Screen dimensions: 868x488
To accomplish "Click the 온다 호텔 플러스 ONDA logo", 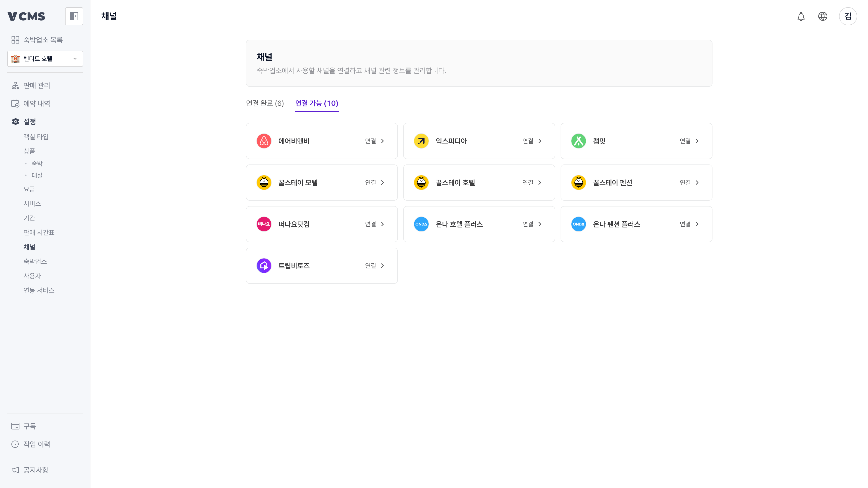I will (x=421, y=224).
